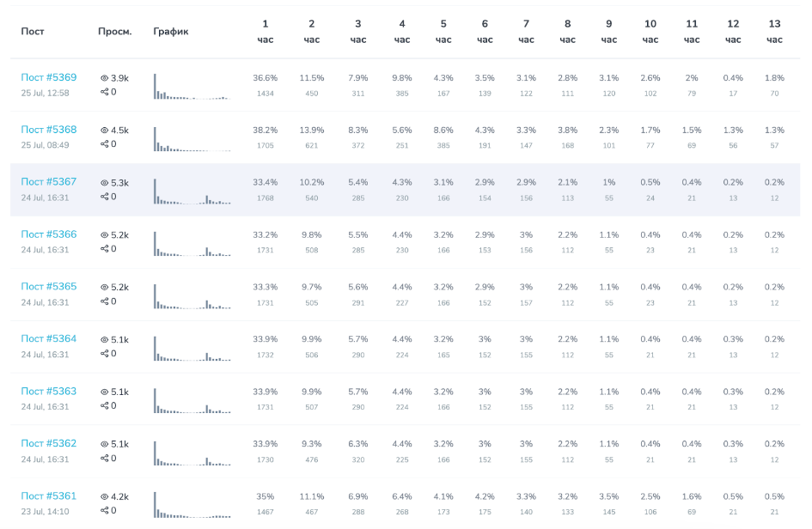Screen dimensions: 812x529
Task: Open the Пост #5369 link
Action: [49, 77]
